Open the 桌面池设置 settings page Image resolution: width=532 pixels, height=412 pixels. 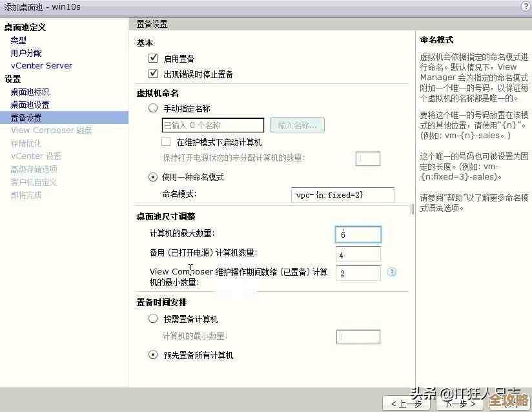(x=31, y=104)
